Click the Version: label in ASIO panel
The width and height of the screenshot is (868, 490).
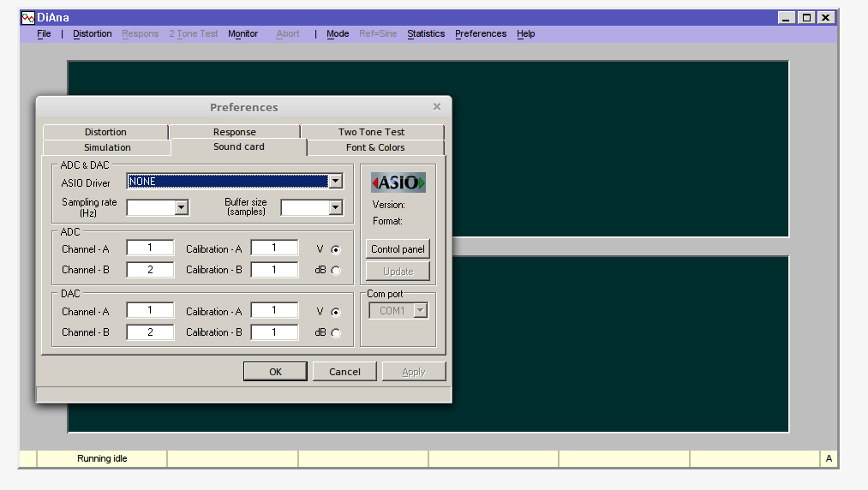pyautogui.click(x=389, y=205)
